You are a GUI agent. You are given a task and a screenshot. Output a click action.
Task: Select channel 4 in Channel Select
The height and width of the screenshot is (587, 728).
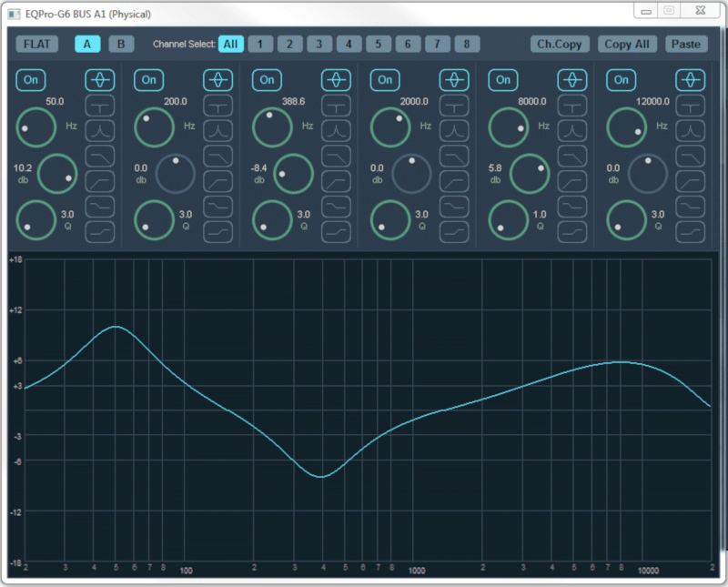[349, 44]
